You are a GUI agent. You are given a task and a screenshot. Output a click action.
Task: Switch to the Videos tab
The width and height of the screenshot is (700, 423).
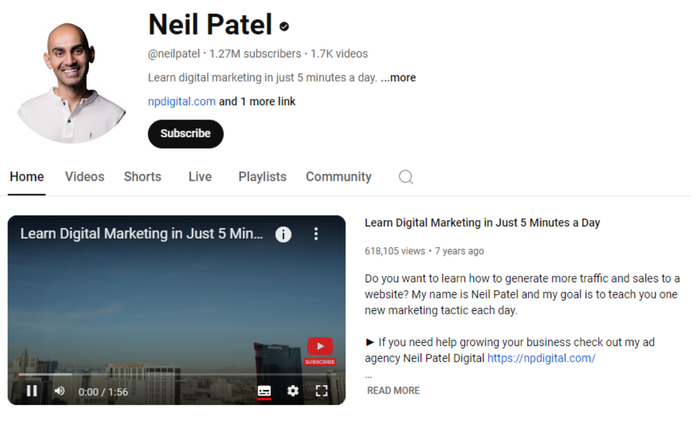[x=85, y=177]
